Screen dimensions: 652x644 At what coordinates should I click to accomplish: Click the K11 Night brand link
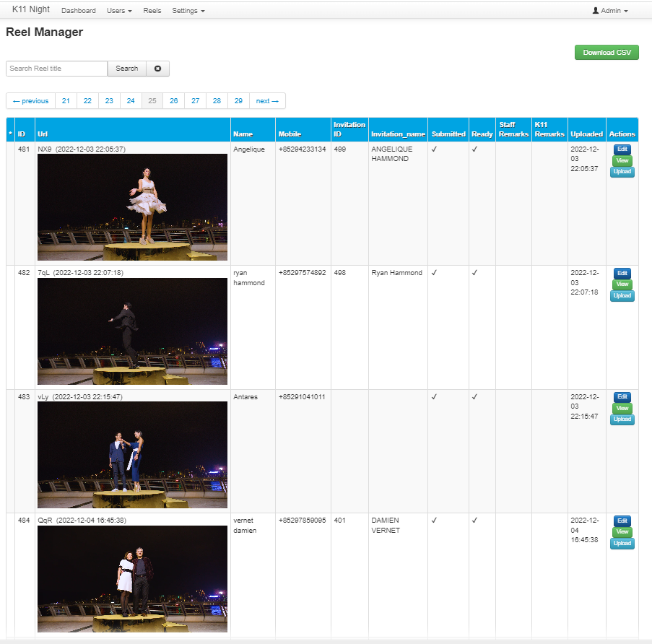(31, 9)
